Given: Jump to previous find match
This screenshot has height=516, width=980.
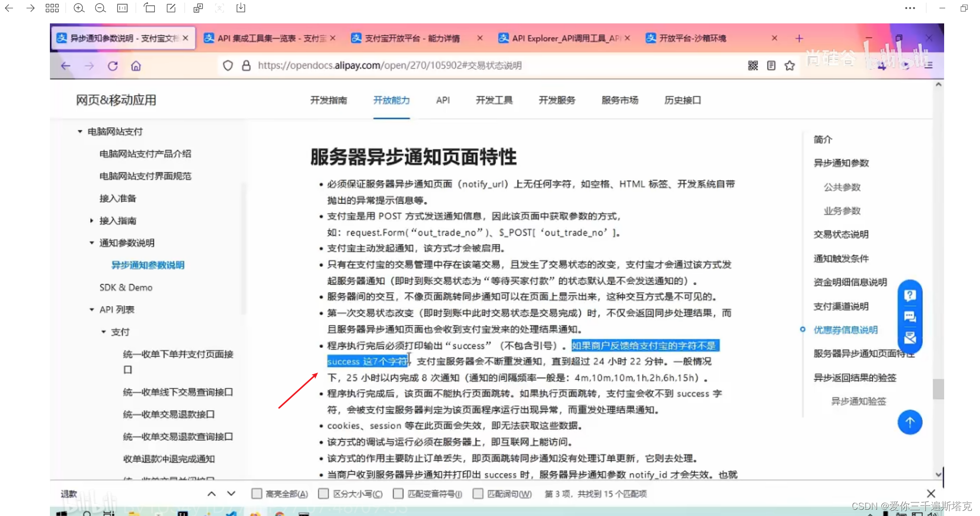Looking at the screenshot, I should tap(211, 494).
